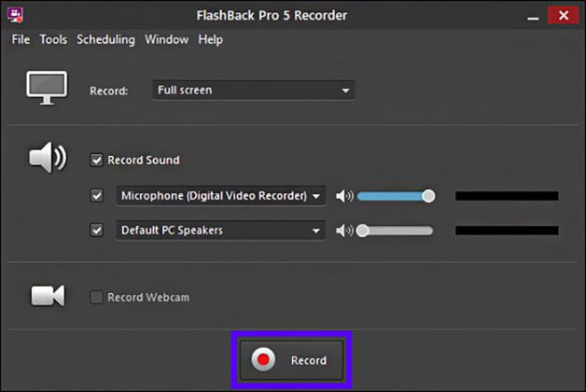586x392 pixels.
Task: Expand the Default PC Speakers dropdown
Action: click(220, 231)
